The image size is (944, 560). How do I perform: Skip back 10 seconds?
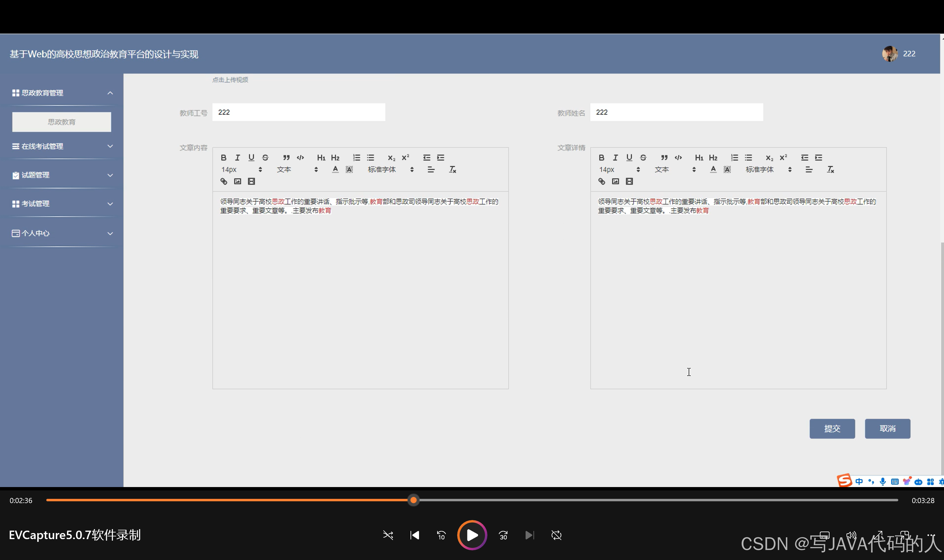[x=441, y=535]
